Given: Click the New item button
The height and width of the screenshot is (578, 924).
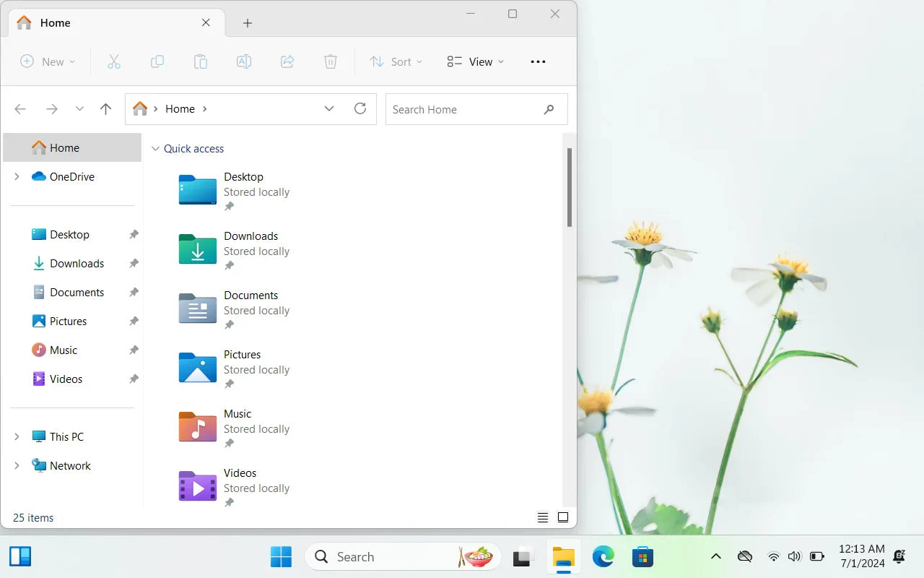Looking at the screenshot, I should (48, 61).
